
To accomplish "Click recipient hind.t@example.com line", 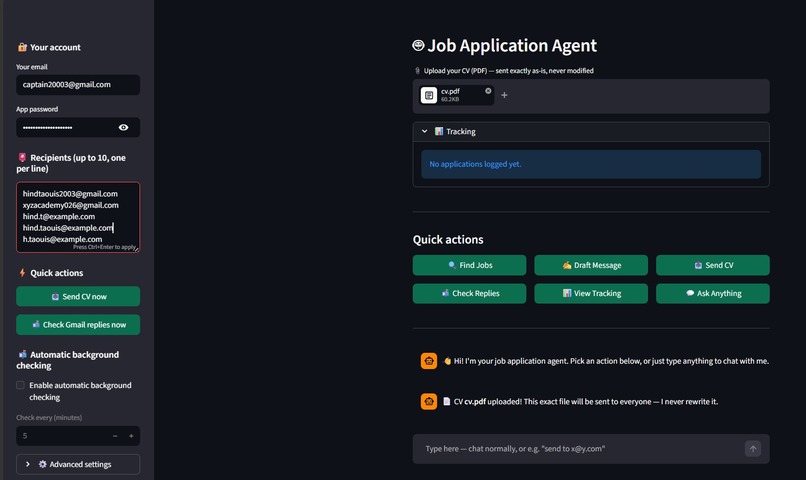I will (x=59, y=216).
